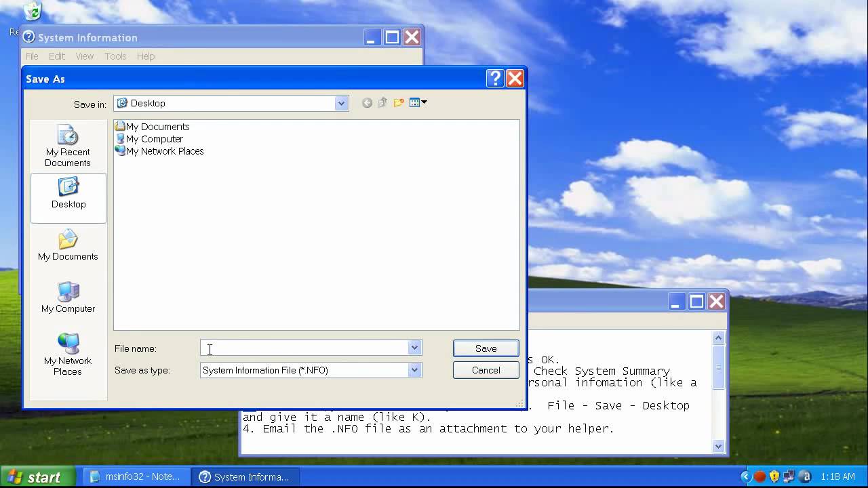Select My Computer in the file list
Screen dimensions: 868x488
[149, 139]
